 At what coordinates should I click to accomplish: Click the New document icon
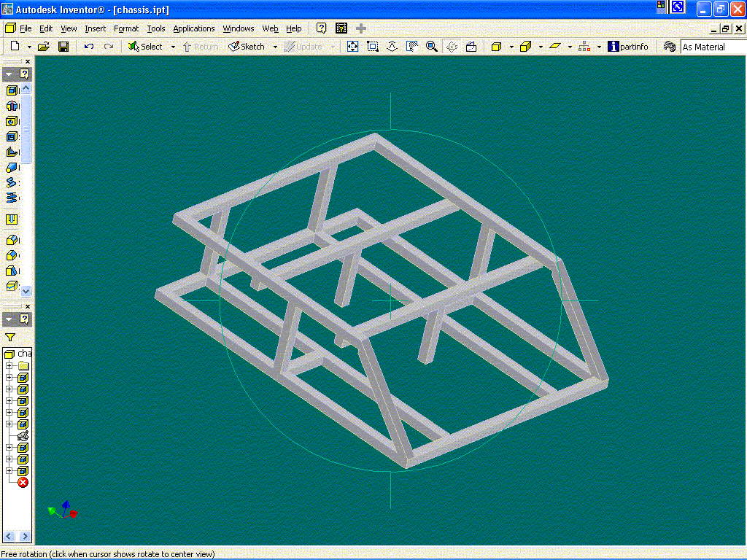15,46
